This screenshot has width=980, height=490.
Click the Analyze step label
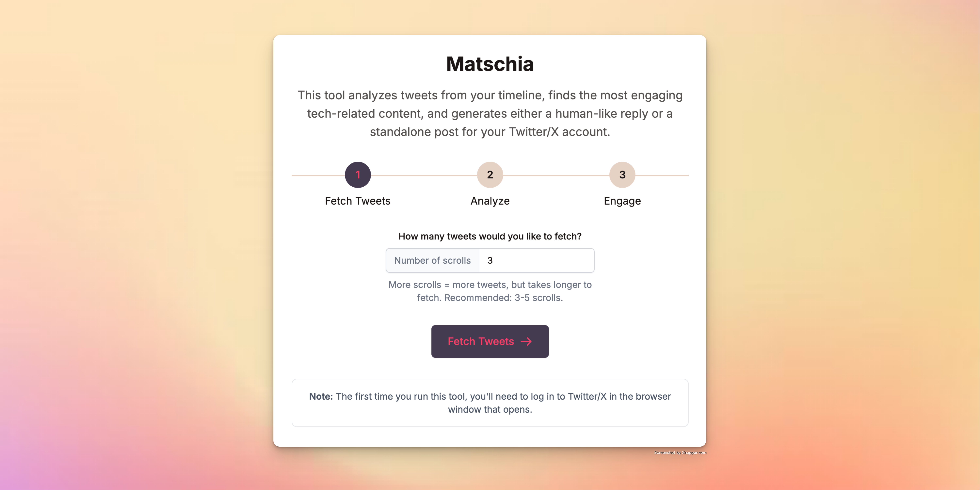click(490, 201)
